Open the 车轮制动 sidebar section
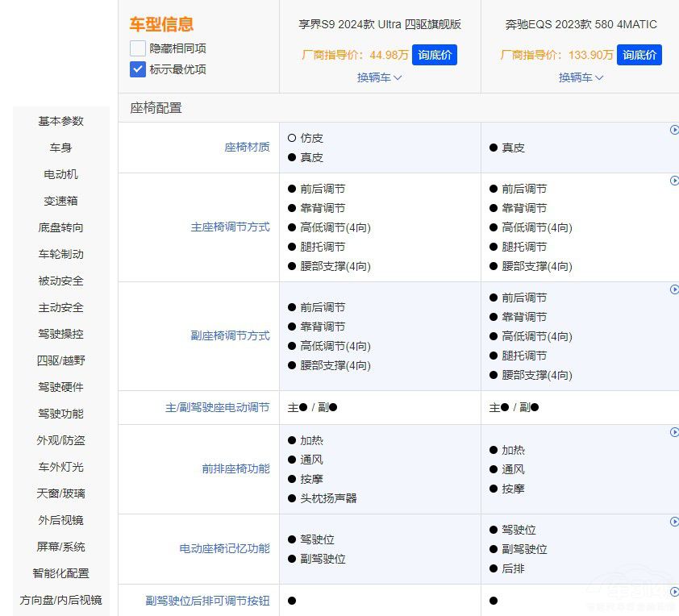Image resolution: width=679 pixels, height=616 pixels. [x=60, y=254]
